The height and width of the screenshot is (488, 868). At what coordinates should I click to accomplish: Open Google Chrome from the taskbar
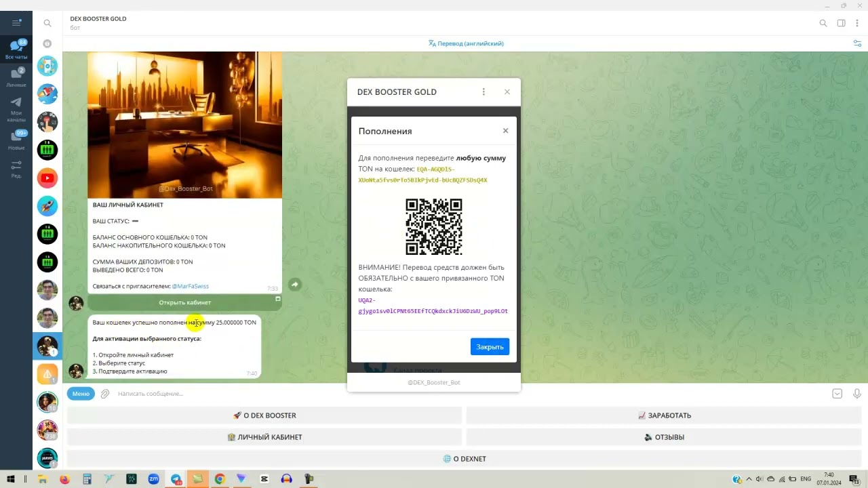pos(220,479)
